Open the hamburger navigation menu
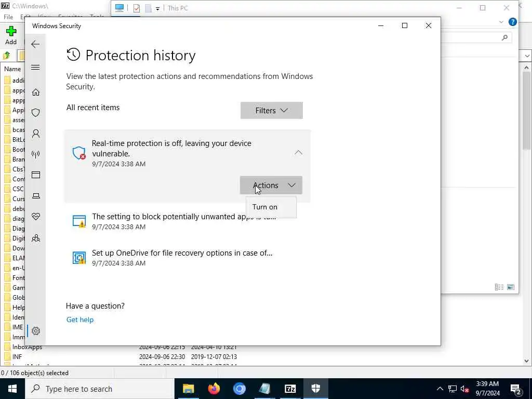The height and width of the screenshot is (399, 532). pos(35,67)
